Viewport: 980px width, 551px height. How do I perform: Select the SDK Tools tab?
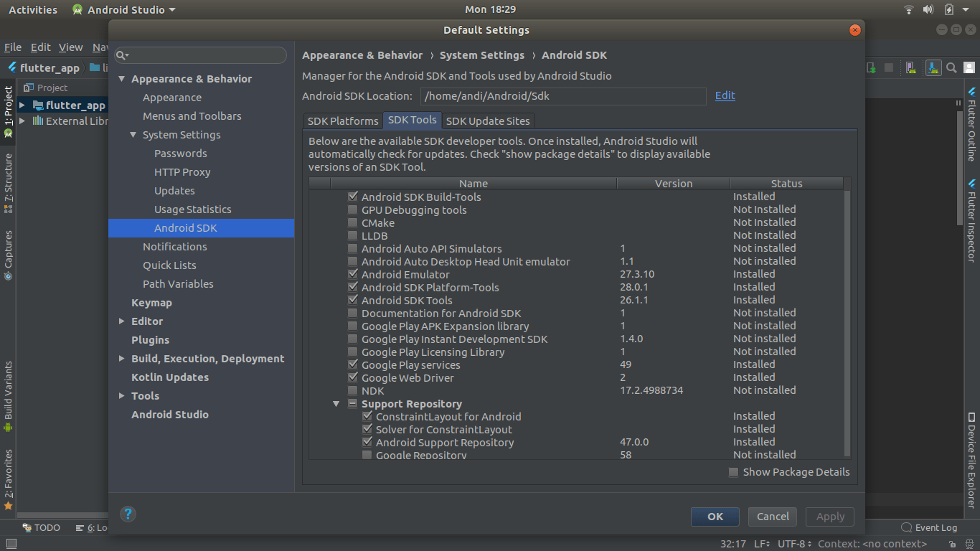pyautogui.click(x=413, y=120)
